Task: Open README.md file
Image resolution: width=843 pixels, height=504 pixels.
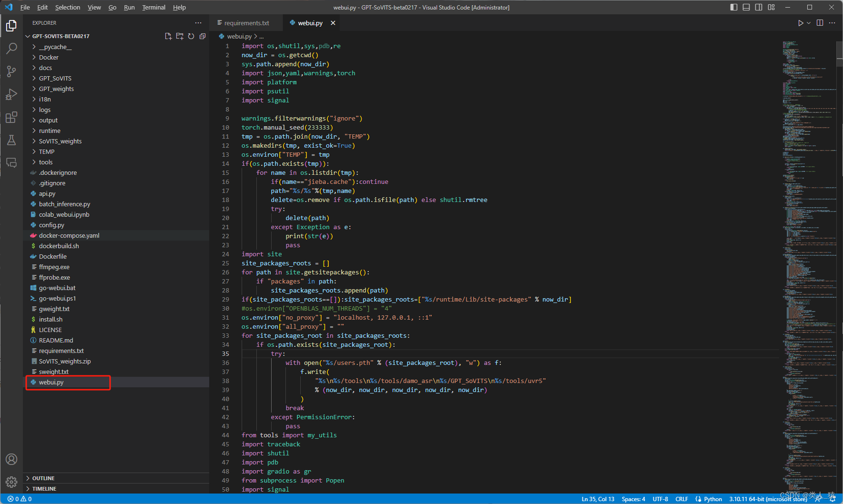Action: pos(116,340)
